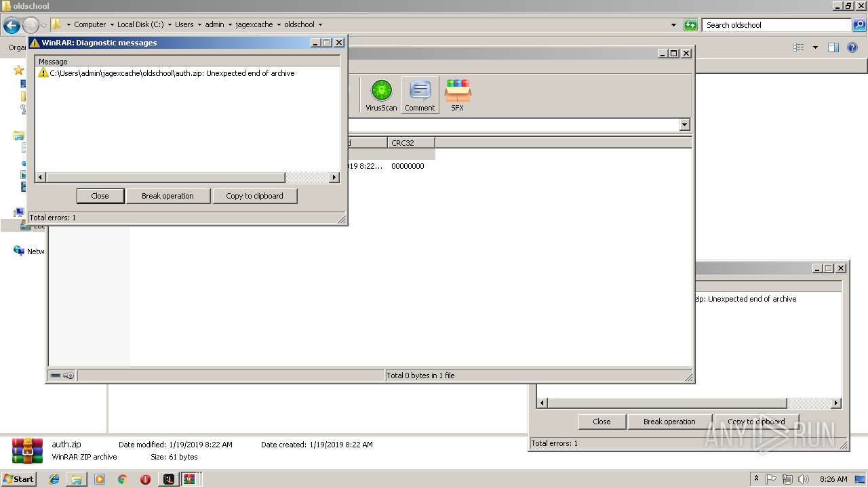Click Close in the lower-right Diagnostic dialog
This screenshot has width=868, height=488.
[601, 422]
